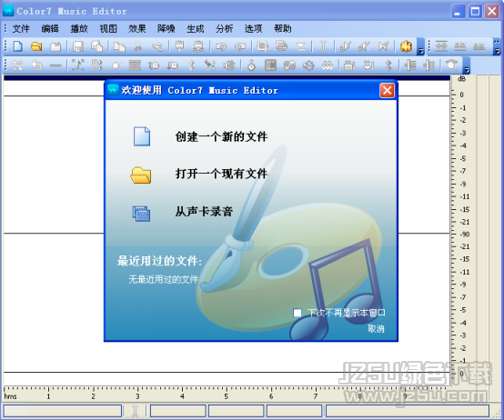The width and height of the screenshot is (504, 420).
Task: Click the diamond normalize icon in right toolbar
Action: pyautogui.click(x=441, y=46)
